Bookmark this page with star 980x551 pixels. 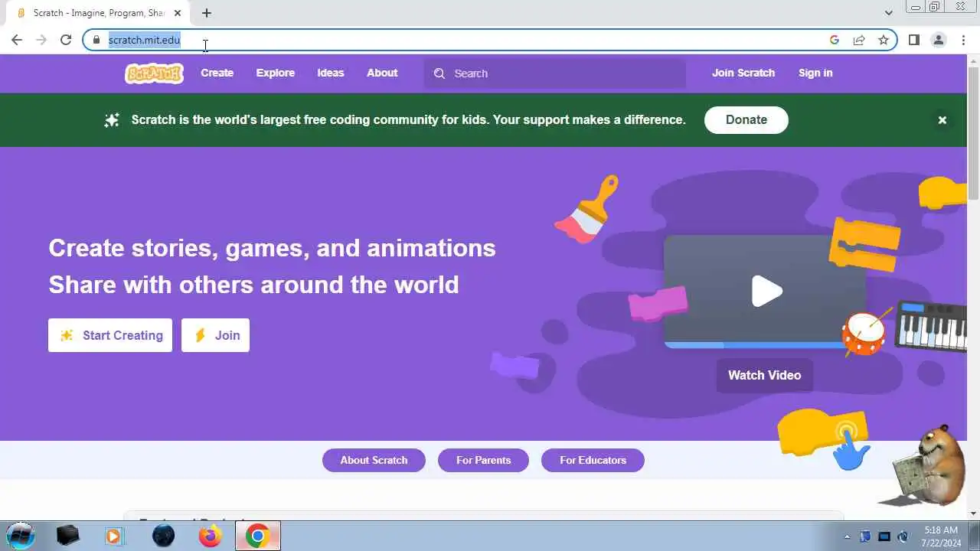pos(884,40)
